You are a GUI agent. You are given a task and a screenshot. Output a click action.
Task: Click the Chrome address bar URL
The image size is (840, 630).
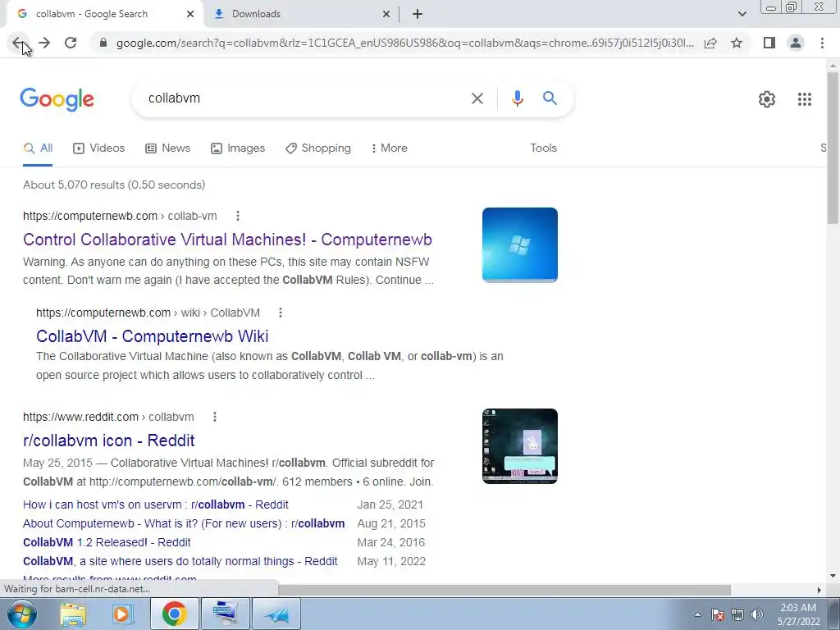coord(404,43)
